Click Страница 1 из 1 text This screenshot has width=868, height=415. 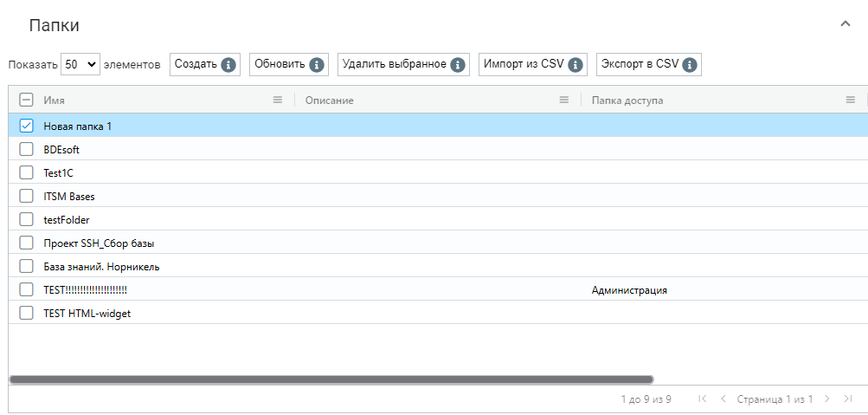coord(775,399)
